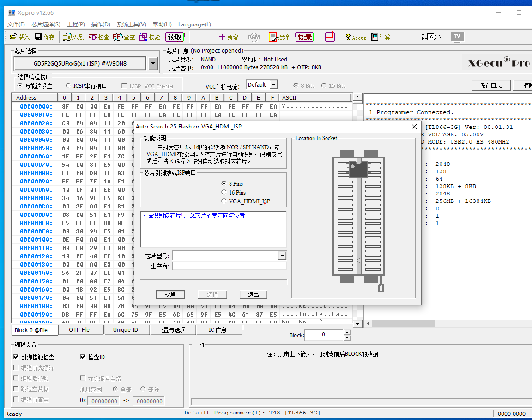This screenshot has height=420, width=532.
Task: Switch to the IC信息 tab
Action: (218, 330)
